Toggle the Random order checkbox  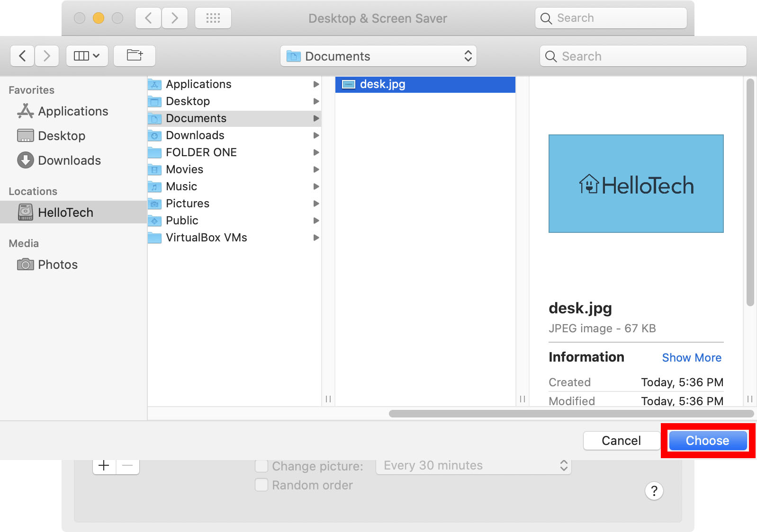pyautogui.click(x=261, y=485)
